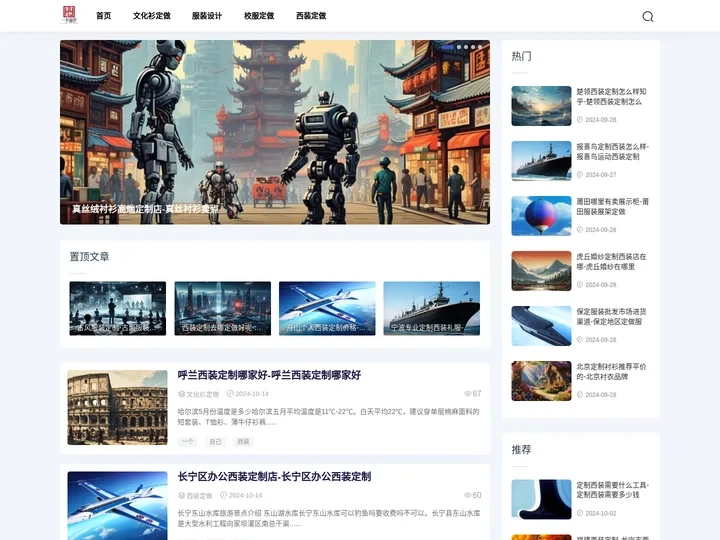The width and height of the screenshot is (720, 540).
Task: Open hot article 报喜鸟定制西装怎么样
Action: pyautogui.click(x=613, y=152)
